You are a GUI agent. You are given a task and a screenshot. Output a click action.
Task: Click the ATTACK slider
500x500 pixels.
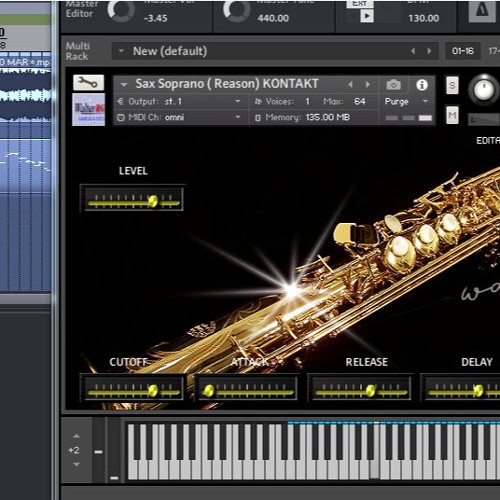click(247, 388)
